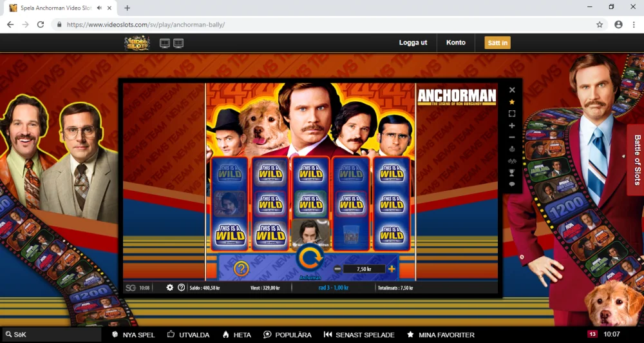Image resolution: width=644 pixels, height=343 pixels.
Task: Open the Battle of Slots side tab
Action: (x=636, y=160)
